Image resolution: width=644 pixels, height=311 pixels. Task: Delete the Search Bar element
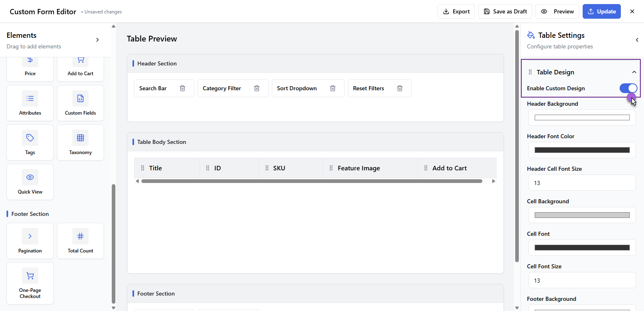[182, 88]
